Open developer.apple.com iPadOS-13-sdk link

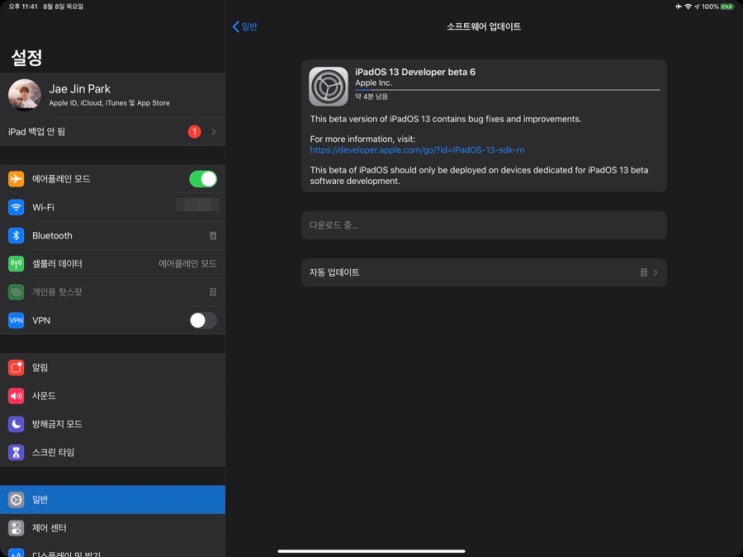[417, 150]
